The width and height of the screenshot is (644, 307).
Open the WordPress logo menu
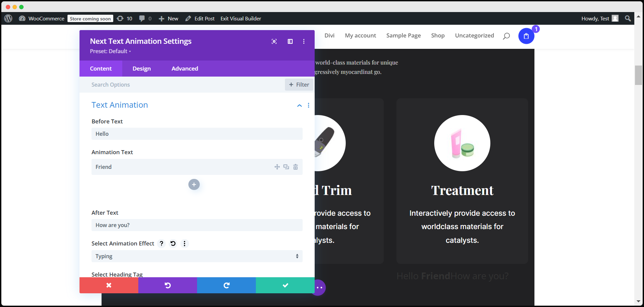point(8,18)
